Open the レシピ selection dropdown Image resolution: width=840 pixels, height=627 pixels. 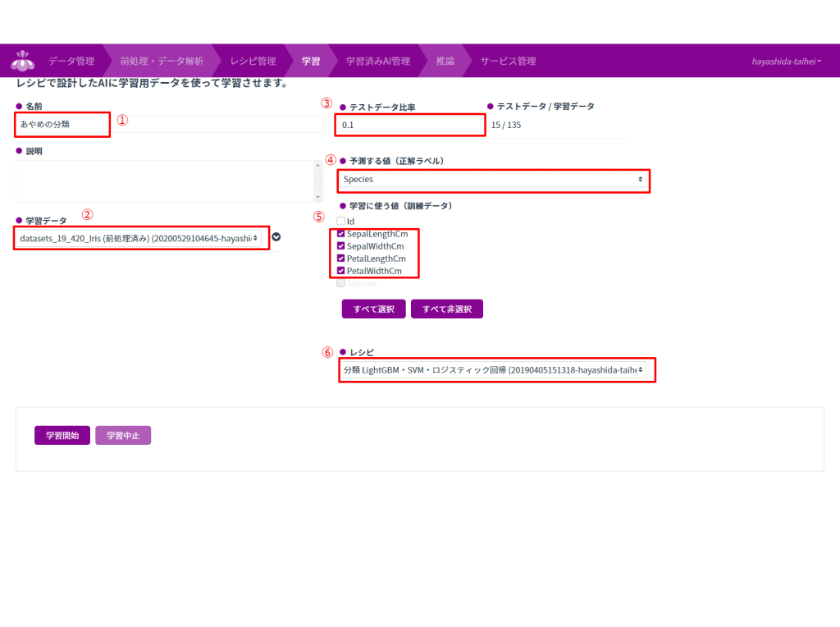point(492,370)
